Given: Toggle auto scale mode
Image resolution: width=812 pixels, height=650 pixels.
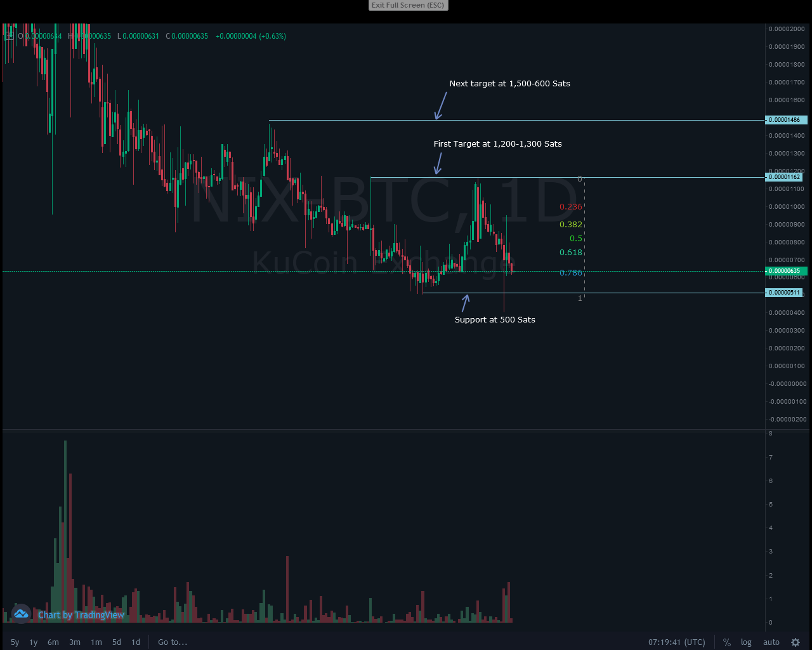Looking at the screenshot, I should [x=771, y=642].
